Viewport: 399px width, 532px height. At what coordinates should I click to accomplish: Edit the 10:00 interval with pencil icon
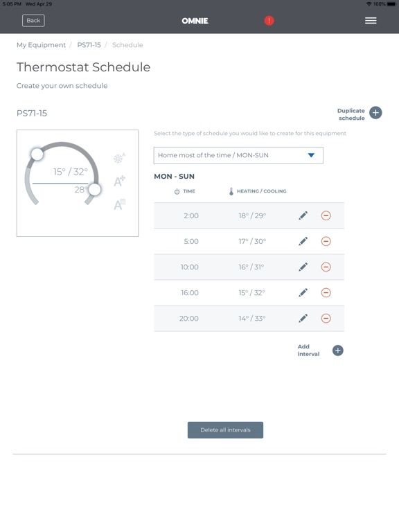303,267
